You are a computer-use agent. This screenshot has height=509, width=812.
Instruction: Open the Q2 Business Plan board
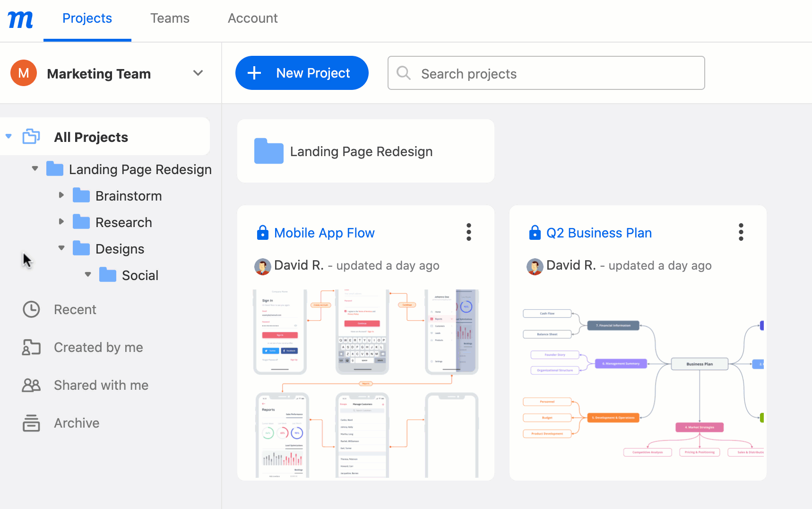[x=599, y=232]
